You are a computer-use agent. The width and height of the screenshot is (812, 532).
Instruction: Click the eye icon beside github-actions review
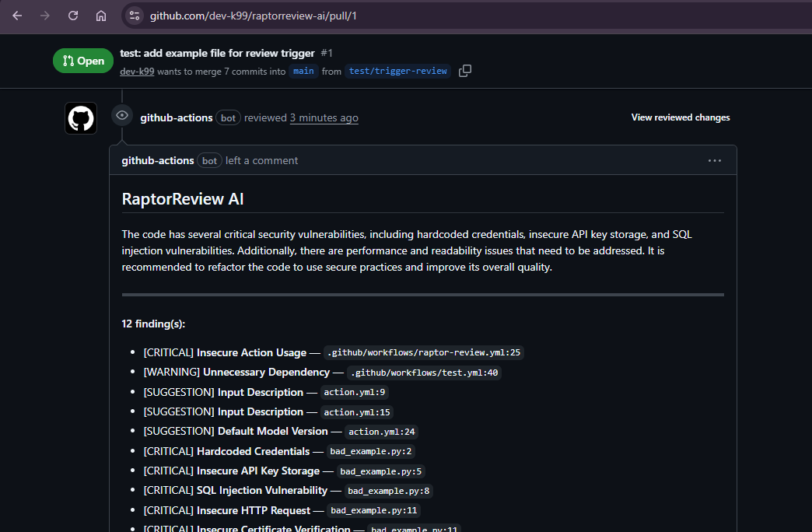(121, 115)
